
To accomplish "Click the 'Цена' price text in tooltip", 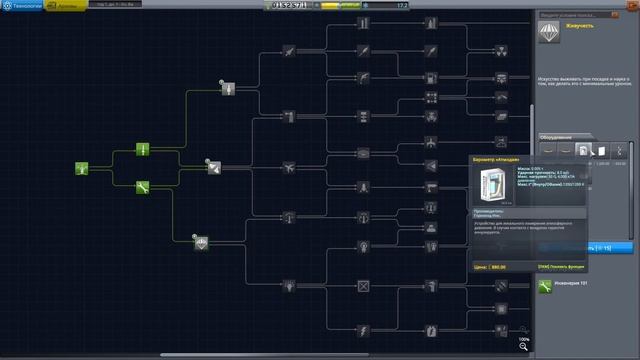I will click(490, 267).
